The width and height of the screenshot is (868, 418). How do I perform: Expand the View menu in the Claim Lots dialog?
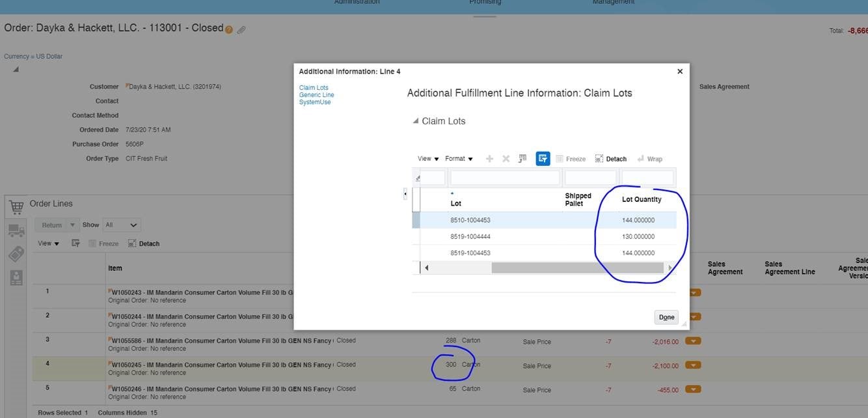(426, 158)
